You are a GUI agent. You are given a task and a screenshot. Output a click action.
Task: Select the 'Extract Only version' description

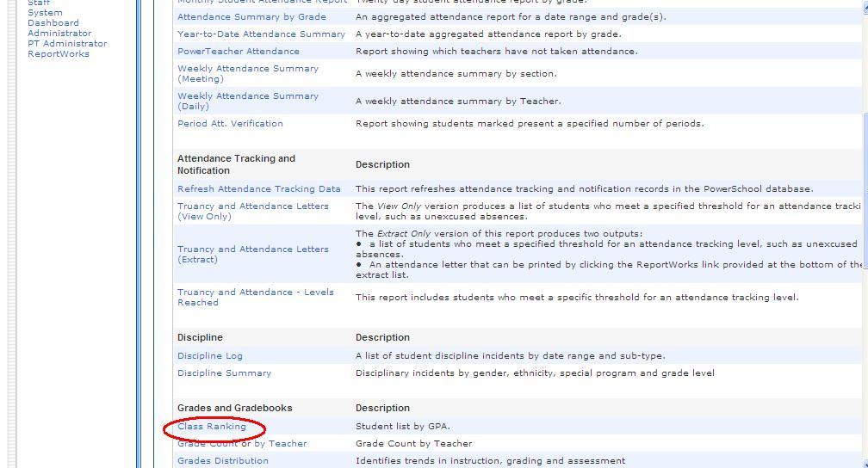608,255
